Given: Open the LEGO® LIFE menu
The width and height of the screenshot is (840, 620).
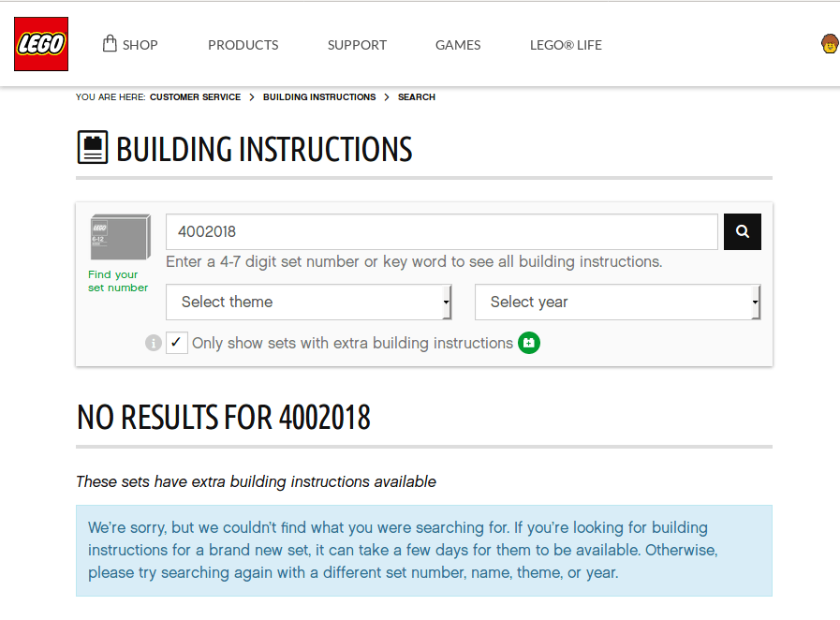Looking at the screenshot, I should [566, 45].
